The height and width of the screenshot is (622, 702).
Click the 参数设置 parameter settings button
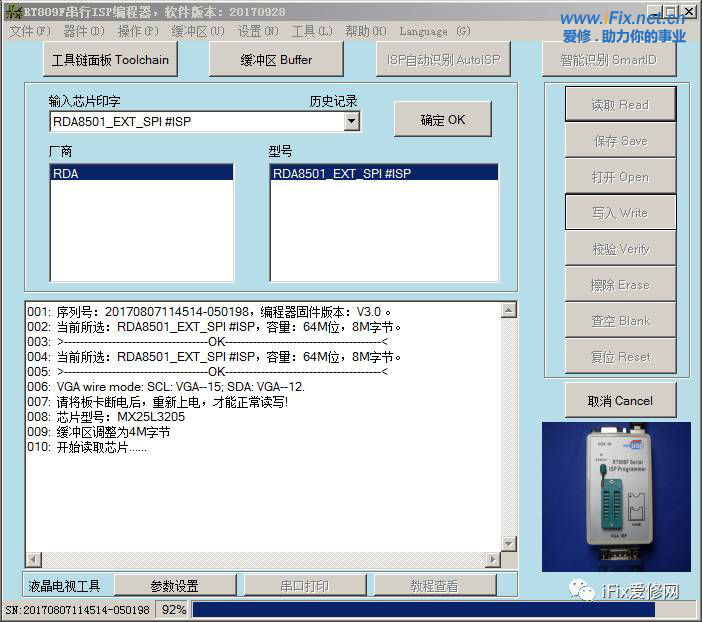point(174,586)
